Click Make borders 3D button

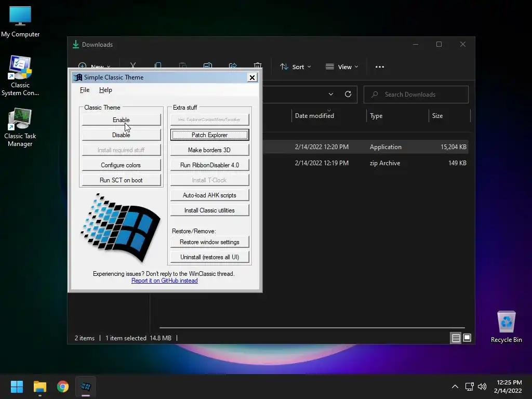(210, 150)
